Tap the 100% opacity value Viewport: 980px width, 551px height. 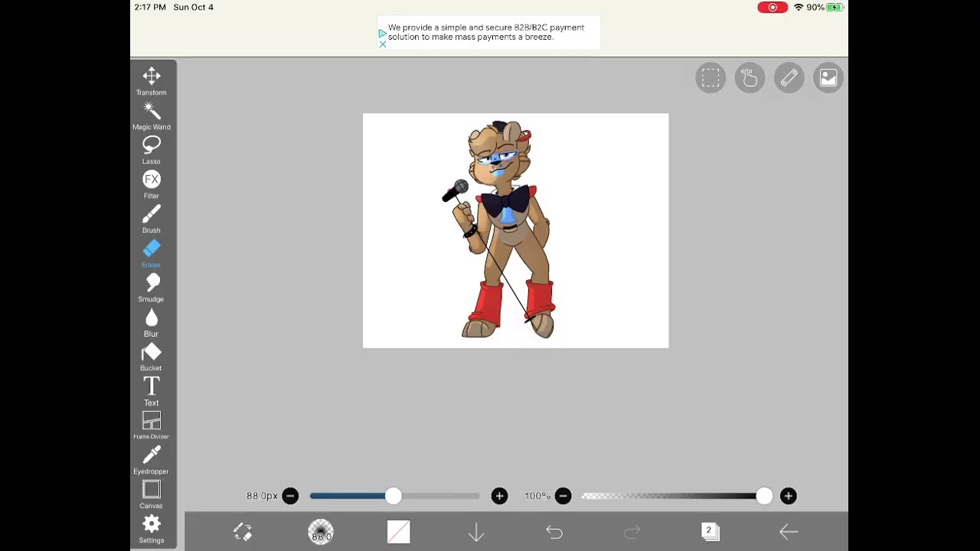537,496
